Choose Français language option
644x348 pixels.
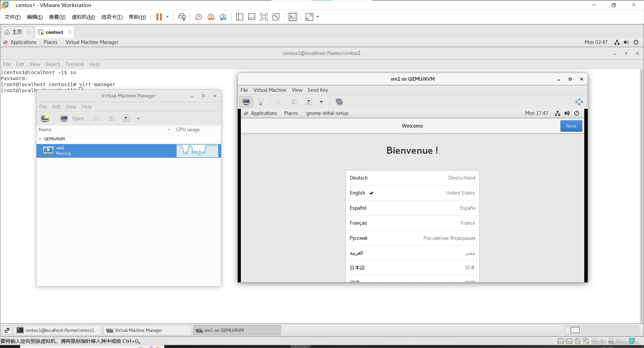point(413,223)
